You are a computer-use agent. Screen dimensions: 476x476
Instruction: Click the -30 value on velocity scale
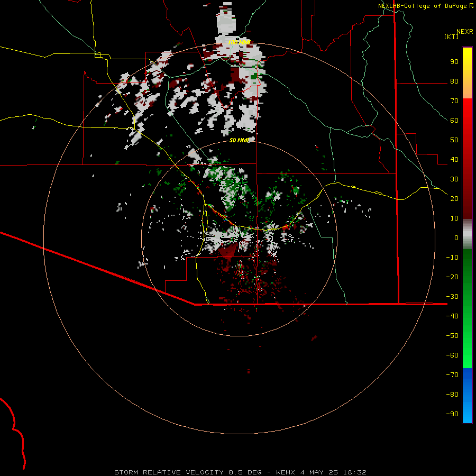[x=452, y=297]
